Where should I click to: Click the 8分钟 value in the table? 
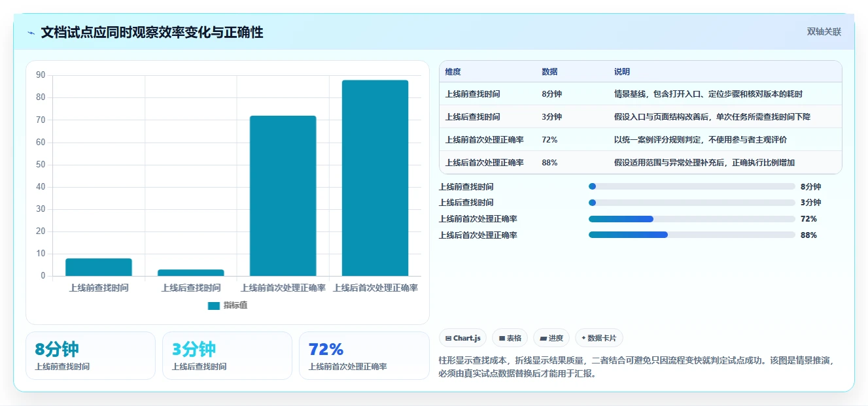coord(551,94)
